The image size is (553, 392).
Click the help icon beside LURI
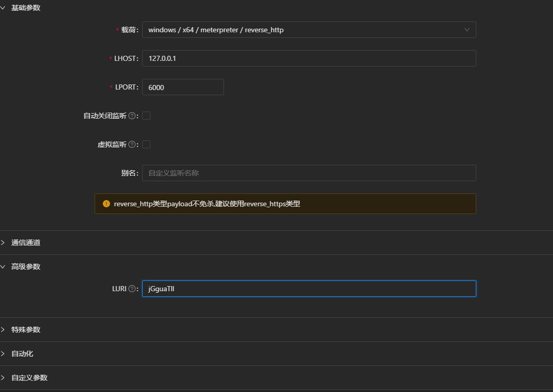pos(132,289)
